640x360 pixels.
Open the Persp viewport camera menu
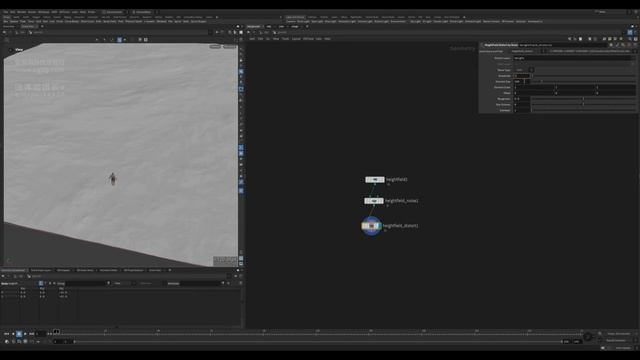215,47
